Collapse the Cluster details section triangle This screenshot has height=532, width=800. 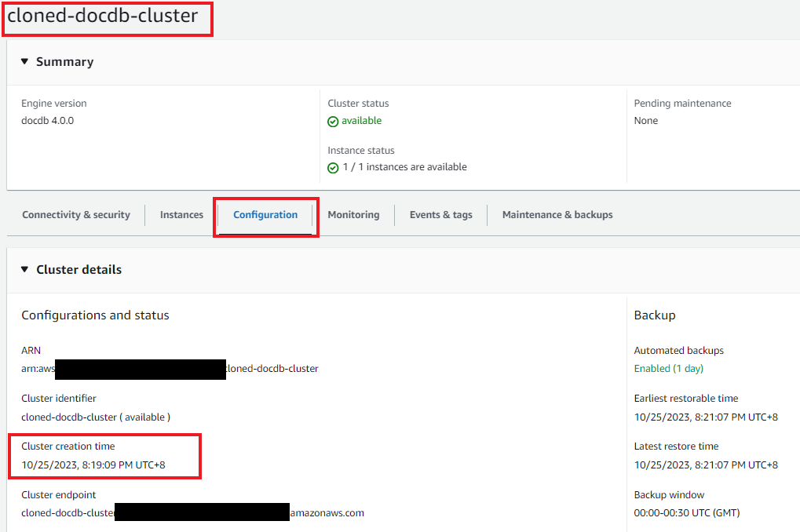pyautogui.click(x=24, y=269)
